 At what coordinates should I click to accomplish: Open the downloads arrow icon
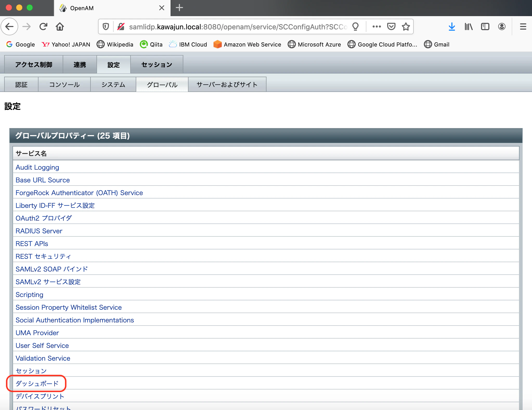(452, 27)
